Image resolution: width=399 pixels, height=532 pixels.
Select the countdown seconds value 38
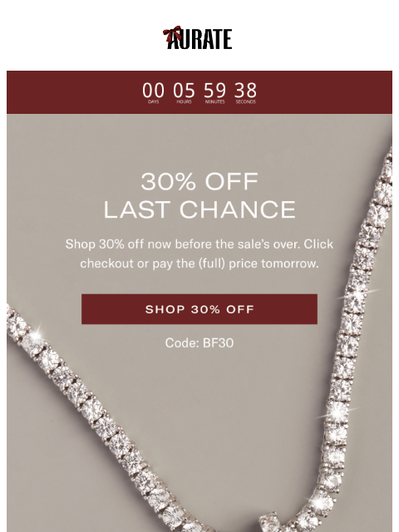pos(246,91)
